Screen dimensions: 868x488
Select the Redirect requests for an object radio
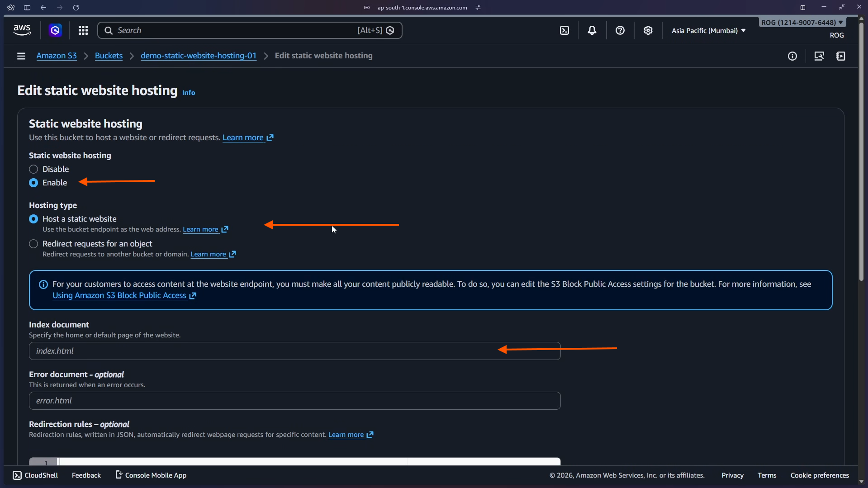[33, 244]
